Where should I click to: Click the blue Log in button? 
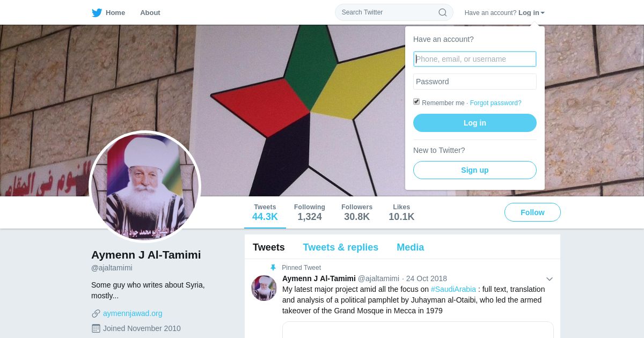475,123
